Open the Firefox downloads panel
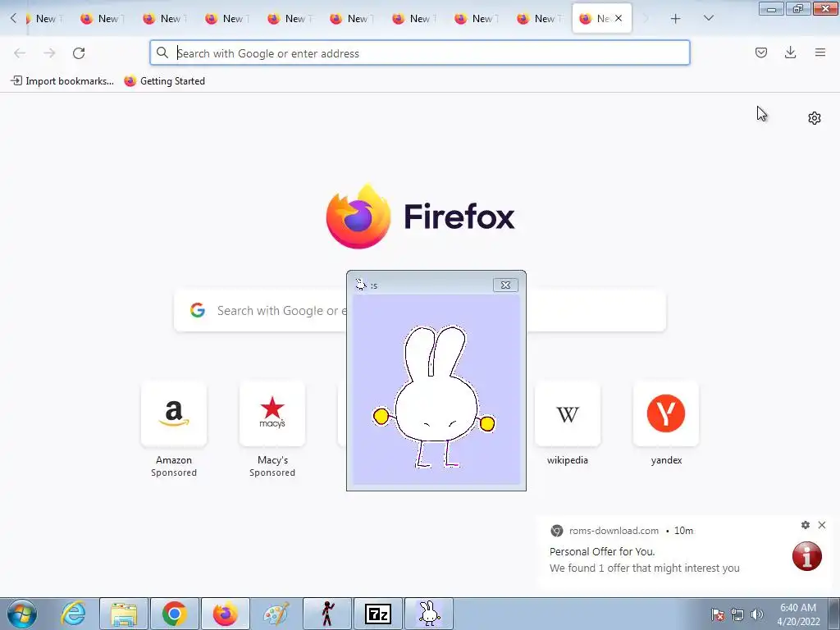Screen dimensions: 840x630 790,52
